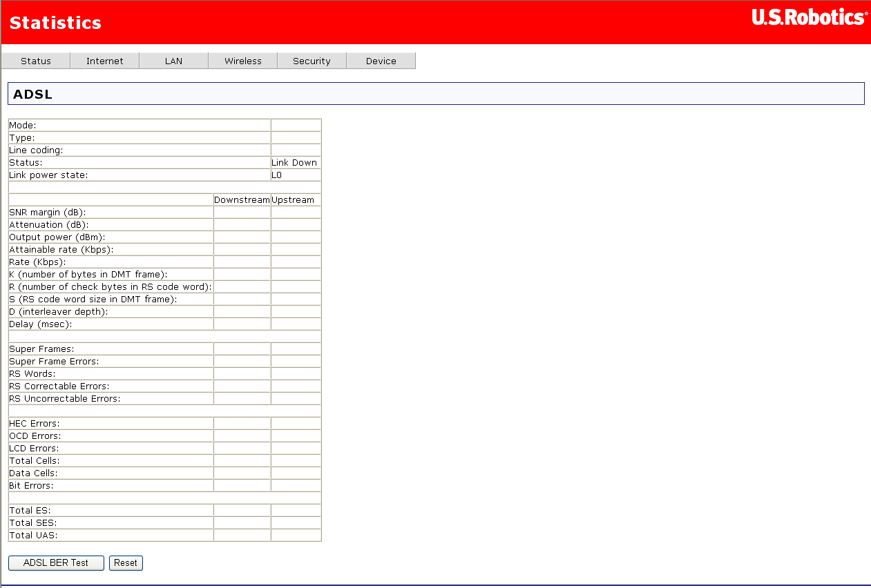Start the ADSL BER Test
Image resolution: width=871 pixels, height=588 pixels.
pyautogui.click(x=56, y=562)
